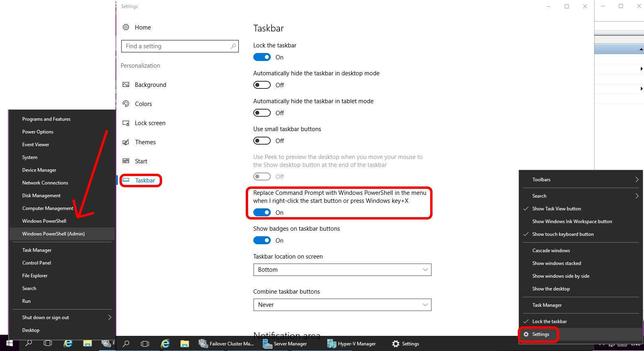Enable auto-hide taskbar in desktop mode
Screen dimensions: 644x351
[262, 85]
